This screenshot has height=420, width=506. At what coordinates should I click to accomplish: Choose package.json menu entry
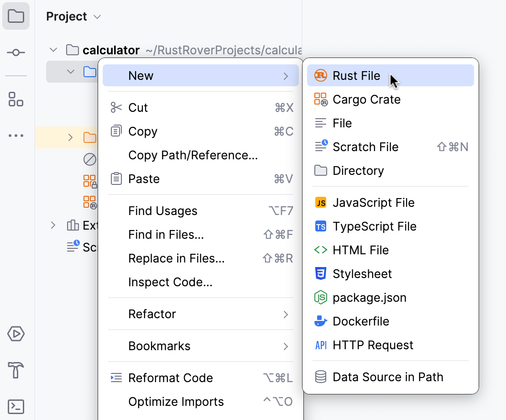tap(391, 297)
